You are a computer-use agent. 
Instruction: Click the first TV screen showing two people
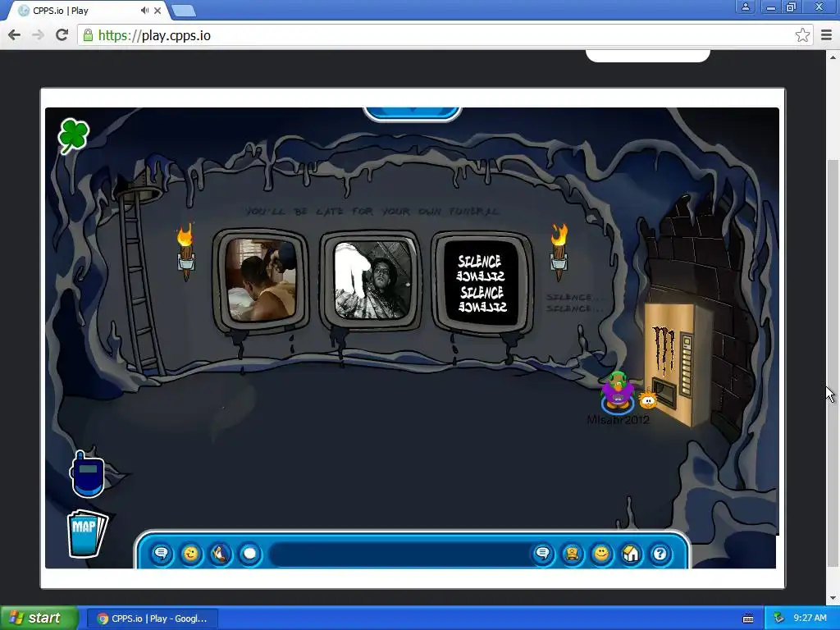[x=260, y=280]
